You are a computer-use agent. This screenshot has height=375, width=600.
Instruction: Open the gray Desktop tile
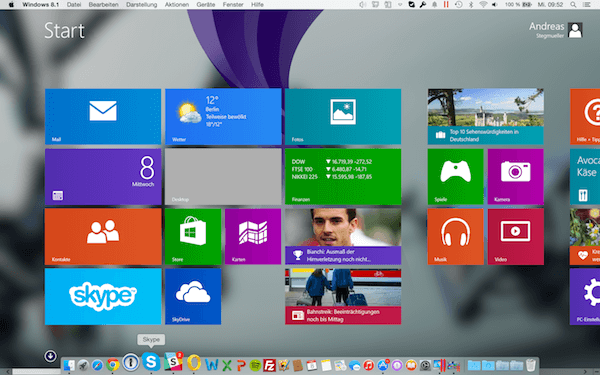click(223, 177)
